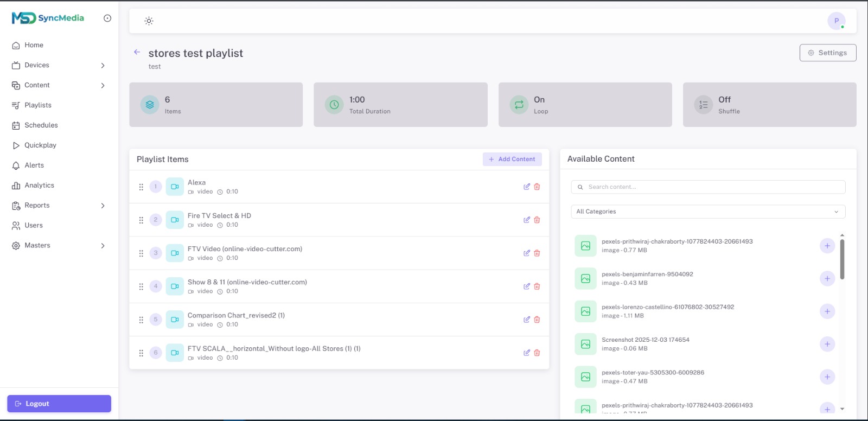Image resolution: width=868 pixels, height=421 pixels.
Task: Click drag handle of Alexa row
Action: pos(141,187)
